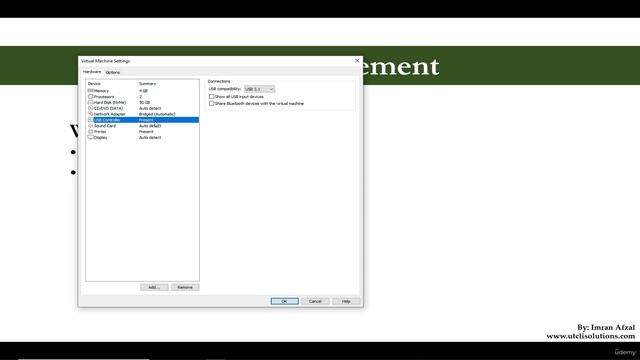The width and height of the screenshot is (640, 360).
Task: Select the Display label
Action: pyautogui.click(x=100, y=138)
